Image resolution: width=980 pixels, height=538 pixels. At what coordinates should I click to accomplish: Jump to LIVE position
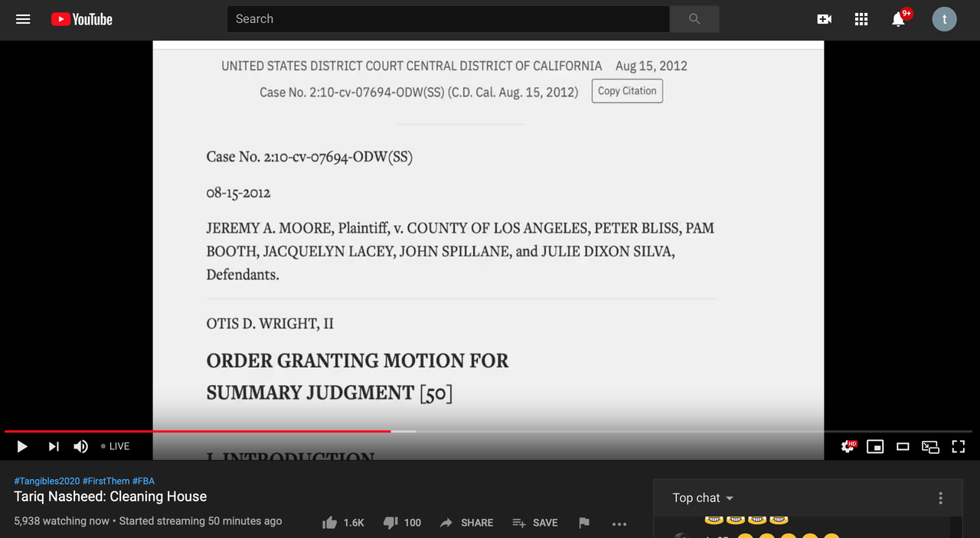point(116,446)
